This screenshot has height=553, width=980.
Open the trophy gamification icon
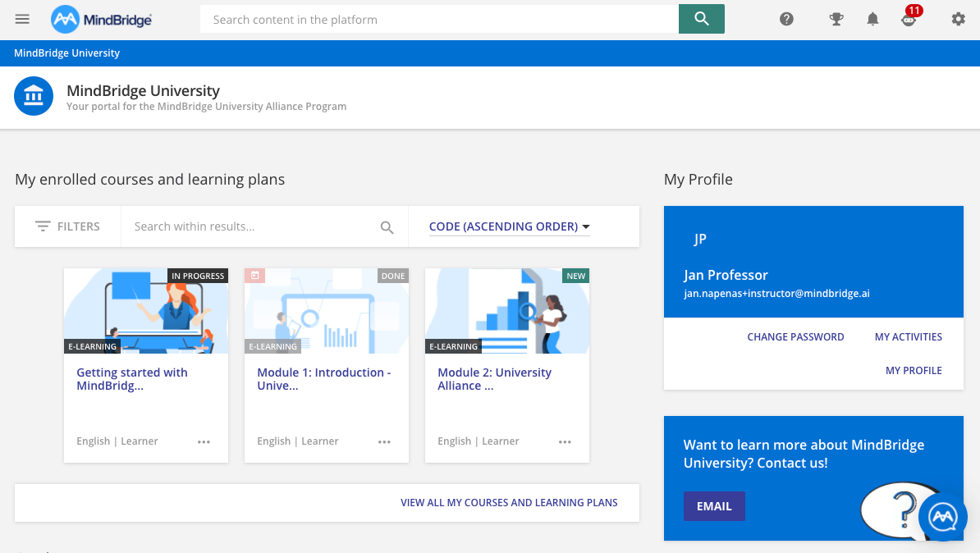point(836,20)
